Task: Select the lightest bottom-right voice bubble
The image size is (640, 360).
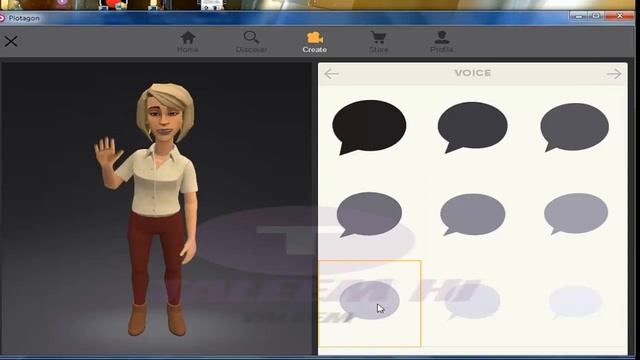Action: tap(575, 302)
